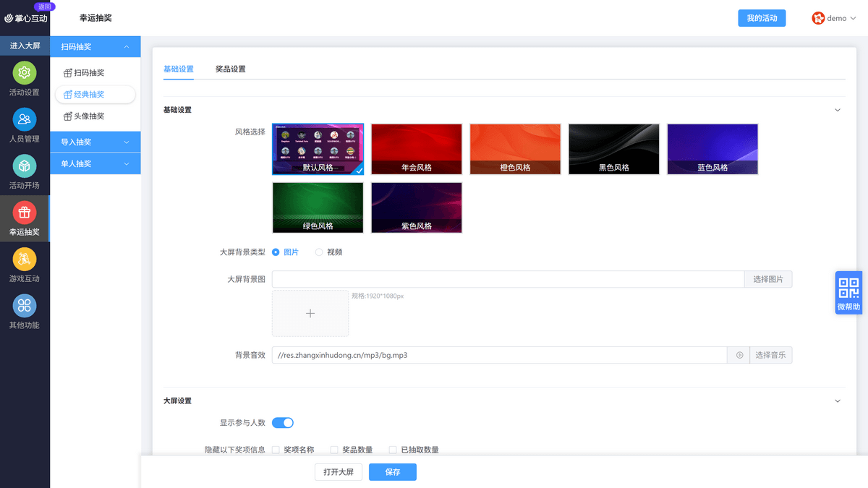Check the 已抽取数量 checkbox
868x488 pixels.
(x=393, y=450)
